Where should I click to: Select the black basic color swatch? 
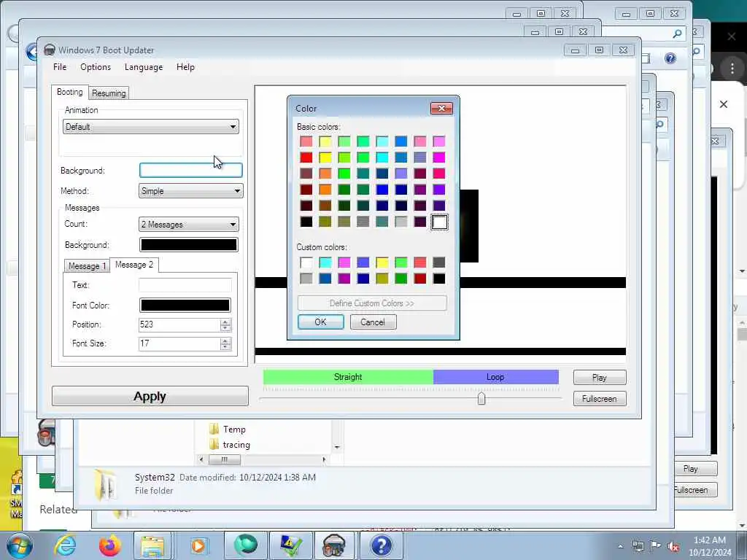click(306, 222)
